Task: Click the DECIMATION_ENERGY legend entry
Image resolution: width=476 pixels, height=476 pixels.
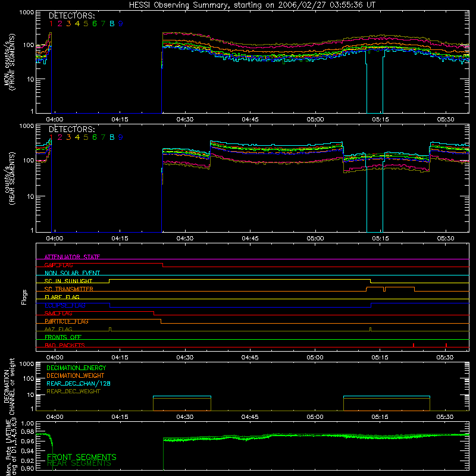Action: coord(76,368)
